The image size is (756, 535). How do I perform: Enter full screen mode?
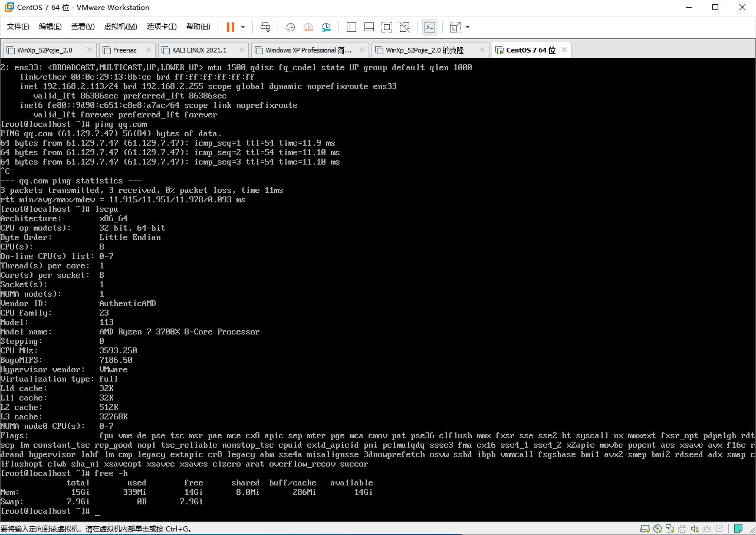point(387,27)
